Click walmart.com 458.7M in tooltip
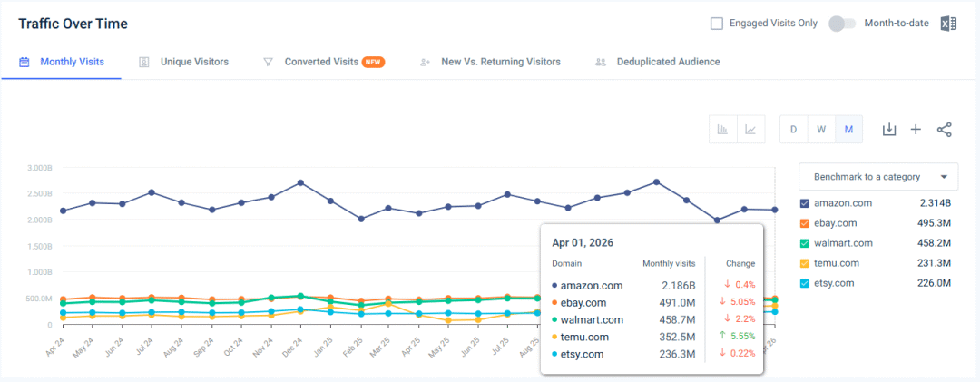The image size is (980, 382). tap(678, 319)
